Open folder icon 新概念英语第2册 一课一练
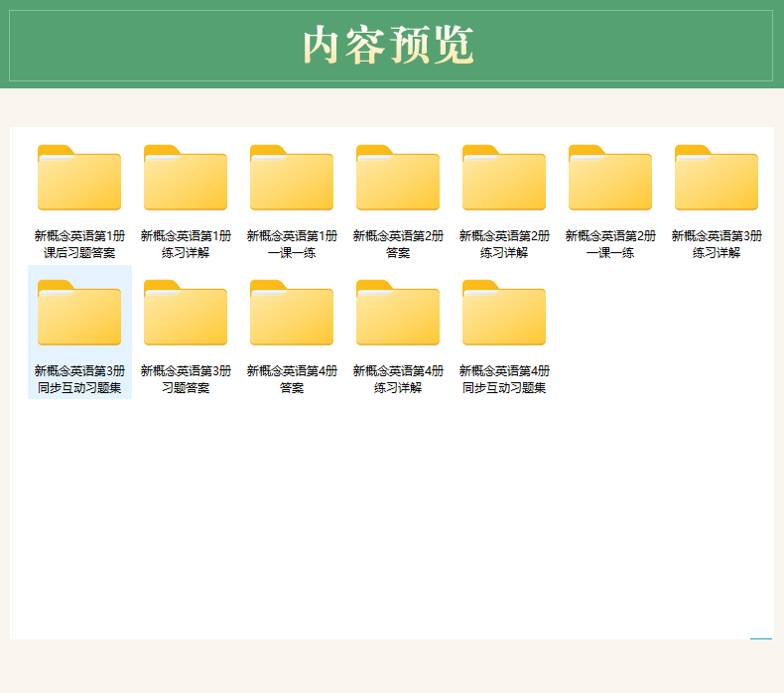 [x=610, y=178]
